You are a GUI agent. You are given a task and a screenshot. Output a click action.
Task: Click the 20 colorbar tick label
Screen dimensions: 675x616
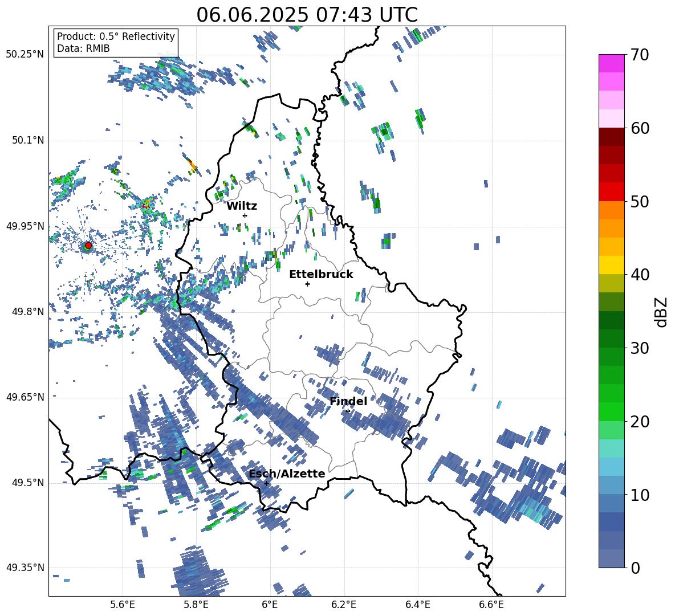640,421
